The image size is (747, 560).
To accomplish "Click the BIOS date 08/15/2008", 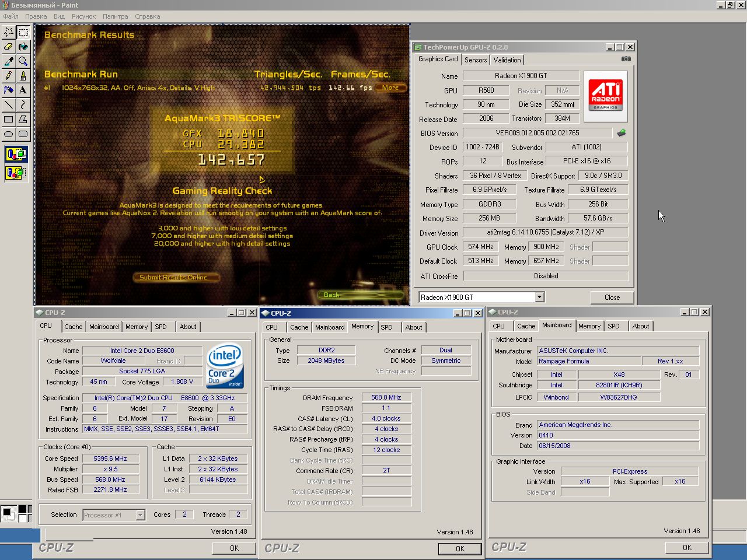I will (618, 446).
